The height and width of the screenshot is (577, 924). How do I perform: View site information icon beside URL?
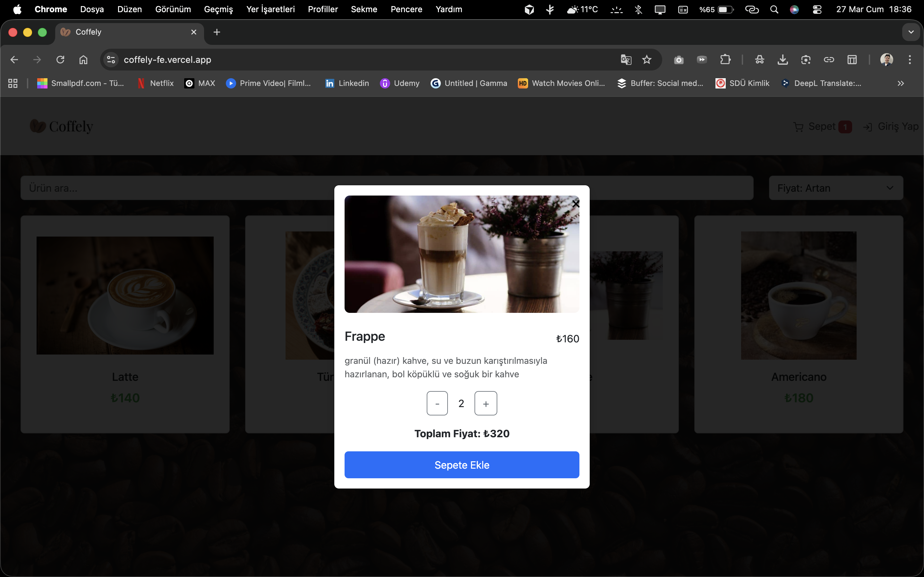click(x=111, y=60)
